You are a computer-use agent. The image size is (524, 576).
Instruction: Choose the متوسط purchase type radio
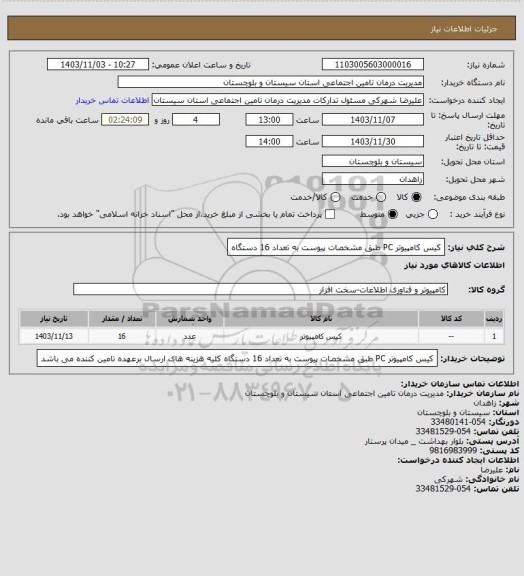tap(393, 214)
